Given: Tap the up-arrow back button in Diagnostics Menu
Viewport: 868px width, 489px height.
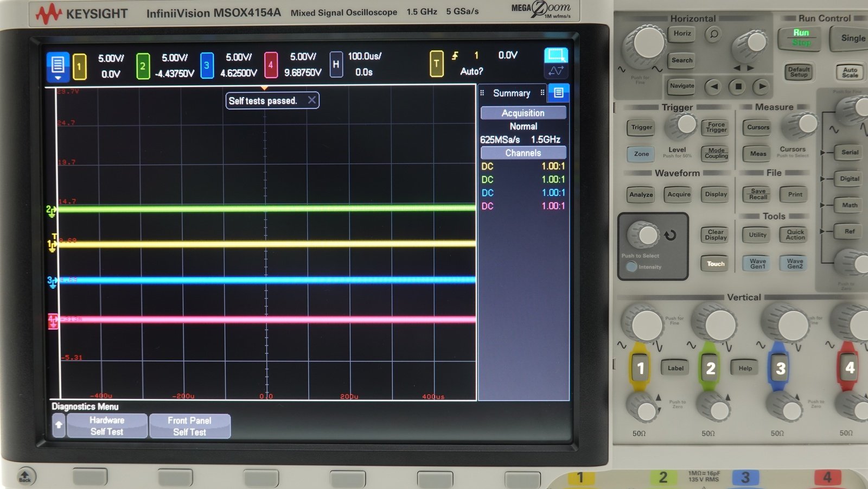Looking at the screenshot, I should click(x=59, y=426).
